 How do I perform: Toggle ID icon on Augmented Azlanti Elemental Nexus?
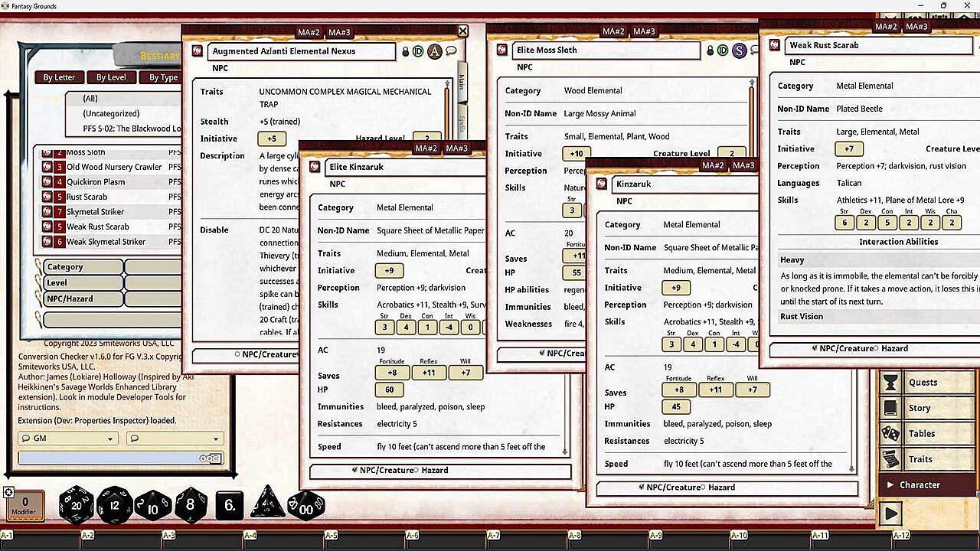pos(417,51)
